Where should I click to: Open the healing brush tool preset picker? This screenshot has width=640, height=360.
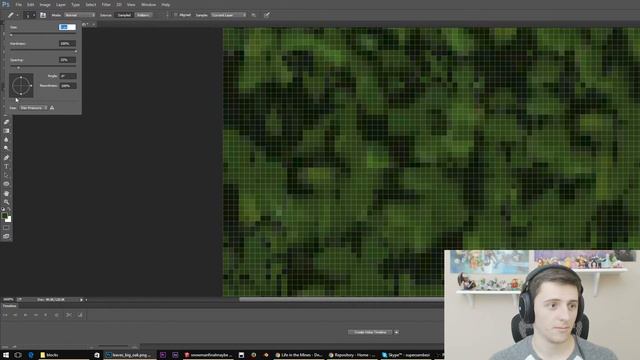(13, 15)
